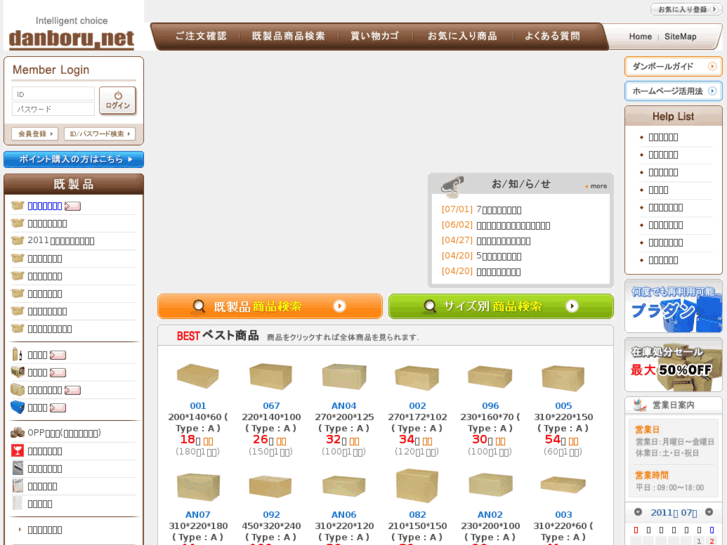This screenshot has height=545, width=727.
Task: Click the Home link
Action: tap(640, 36)
